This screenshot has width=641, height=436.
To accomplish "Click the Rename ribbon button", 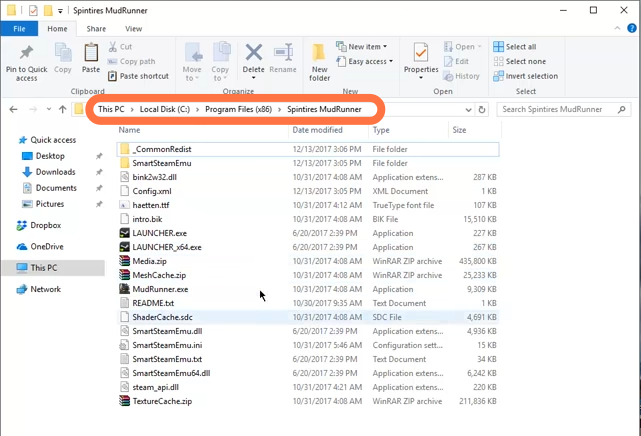I will [x=283, y=58].
